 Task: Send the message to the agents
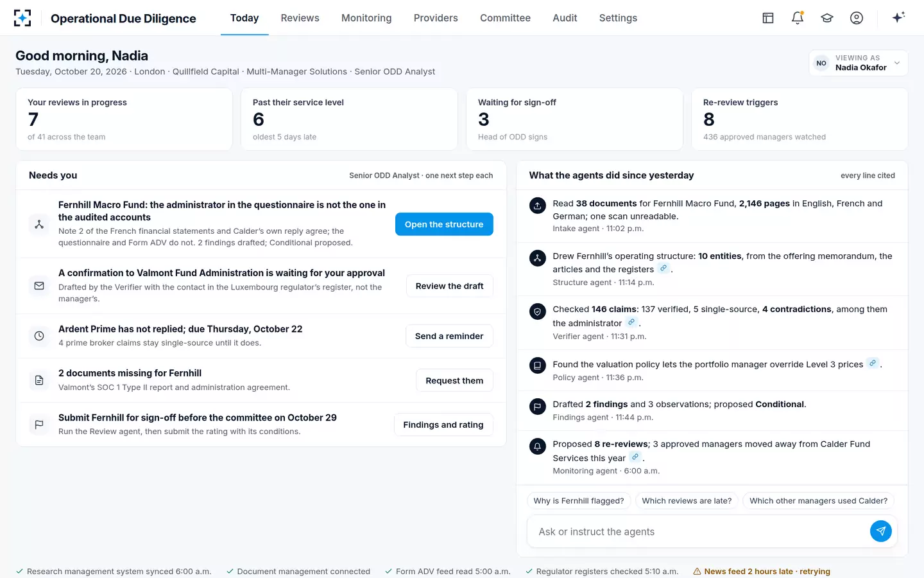click(x=881, y=531)
